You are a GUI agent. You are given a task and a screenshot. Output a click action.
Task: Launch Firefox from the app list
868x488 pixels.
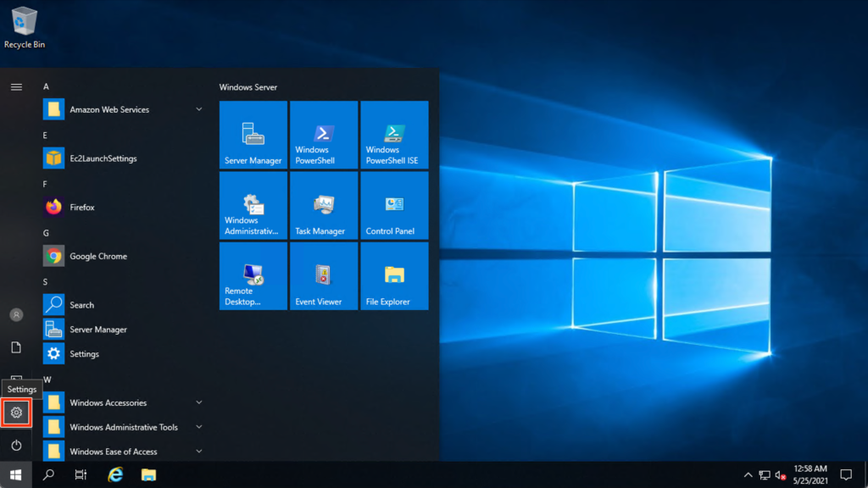124,207
